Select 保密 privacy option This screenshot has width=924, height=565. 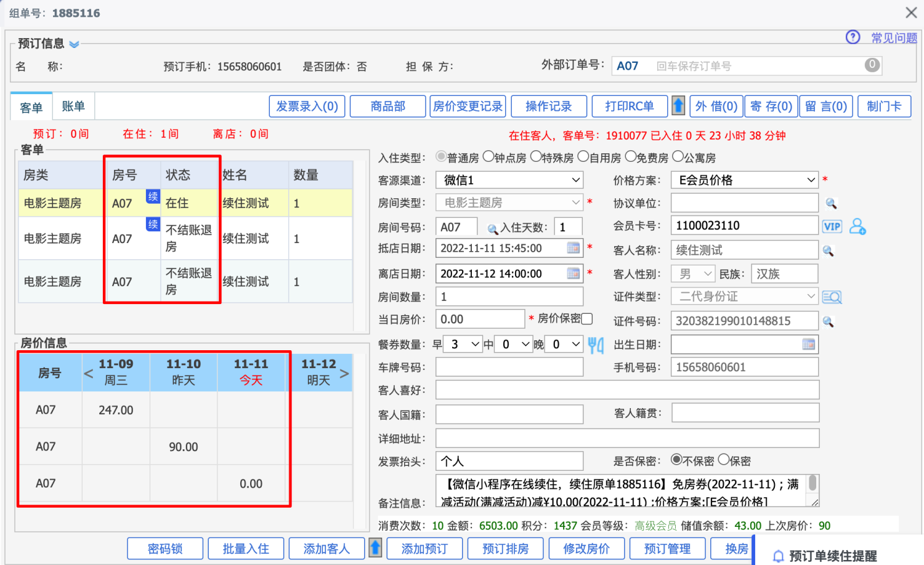pyautogui.click(x=724, y=459)
